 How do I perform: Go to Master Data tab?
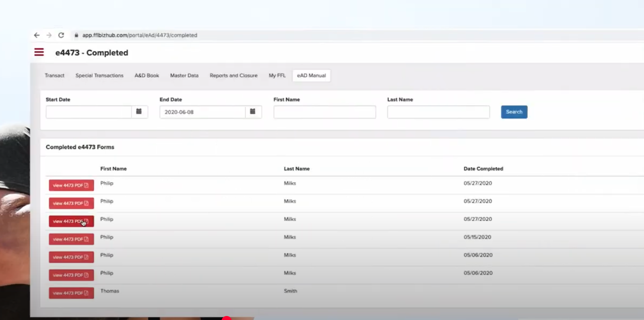click(x=184, y=76)
